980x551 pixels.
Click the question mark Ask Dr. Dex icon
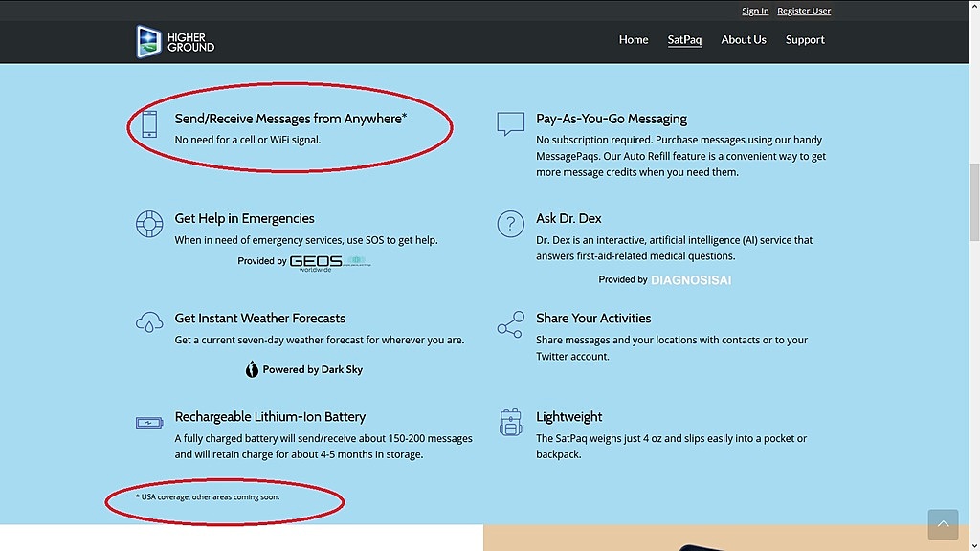pos(511,224)
